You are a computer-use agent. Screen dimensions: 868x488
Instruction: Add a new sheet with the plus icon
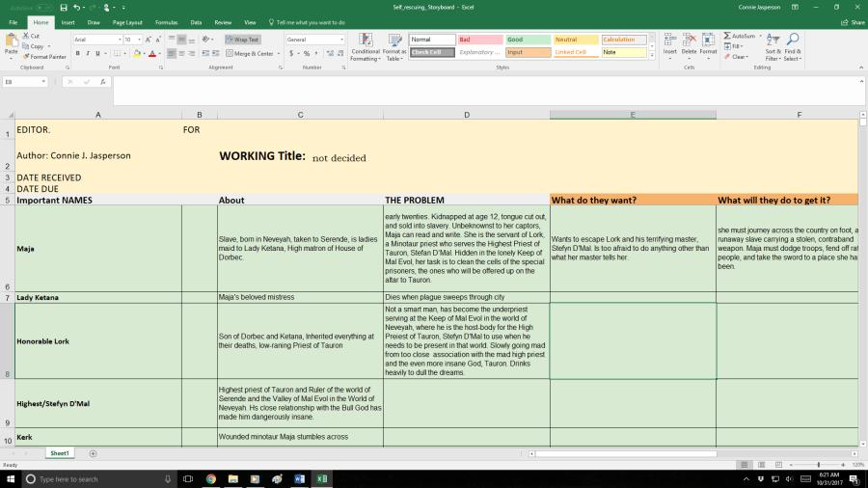[93, 452]
